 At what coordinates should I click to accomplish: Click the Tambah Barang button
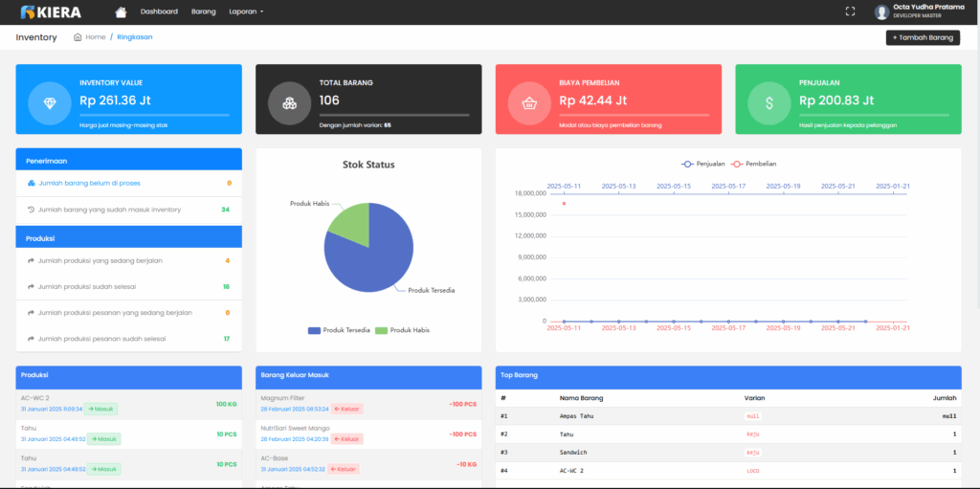[x=923, y=37]
